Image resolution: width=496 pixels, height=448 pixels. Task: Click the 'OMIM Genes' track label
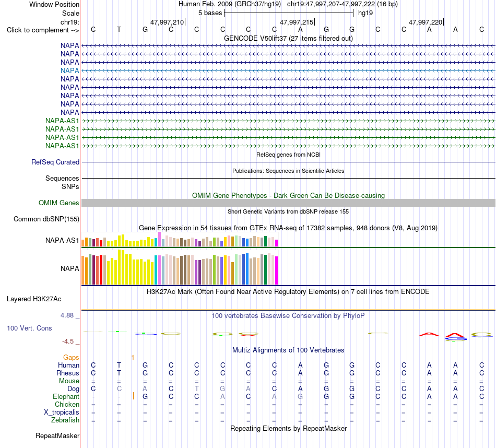(59, 203)
